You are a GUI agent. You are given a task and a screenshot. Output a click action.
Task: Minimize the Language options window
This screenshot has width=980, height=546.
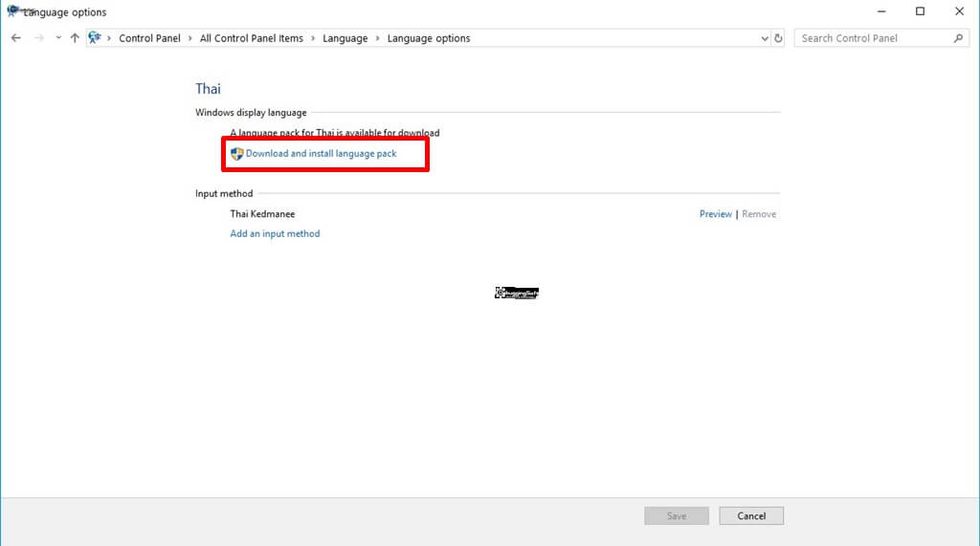point(881,11)
